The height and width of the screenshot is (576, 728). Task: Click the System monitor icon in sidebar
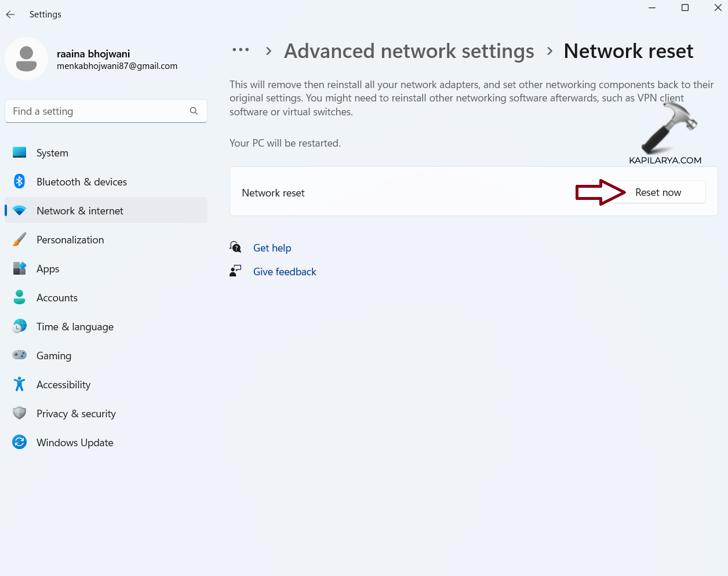[x=19, y=152]
